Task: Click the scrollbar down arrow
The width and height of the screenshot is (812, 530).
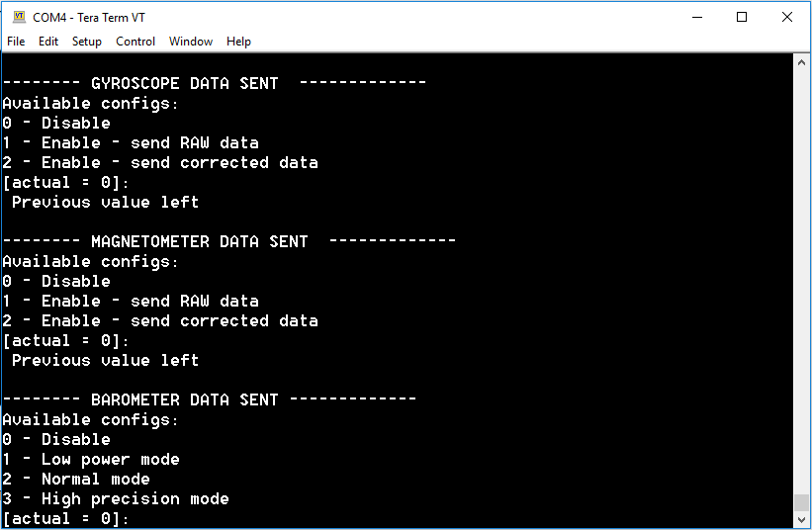Action: [x=801, y=519]
